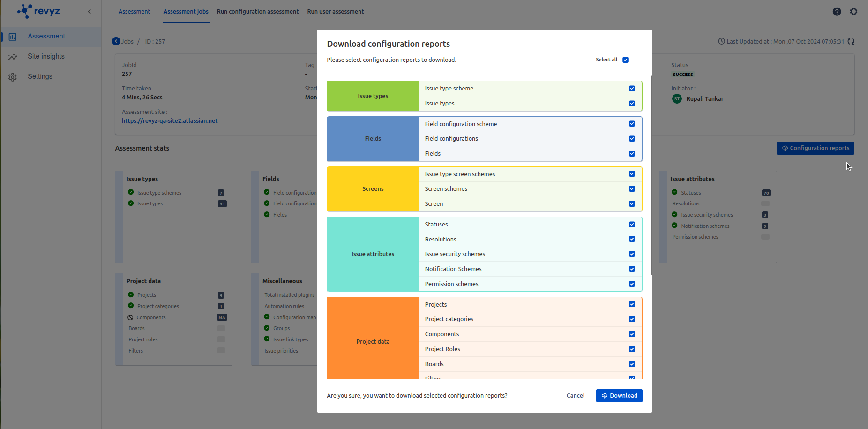Click Cancel in the download dialog

click(x=576, y=396)
